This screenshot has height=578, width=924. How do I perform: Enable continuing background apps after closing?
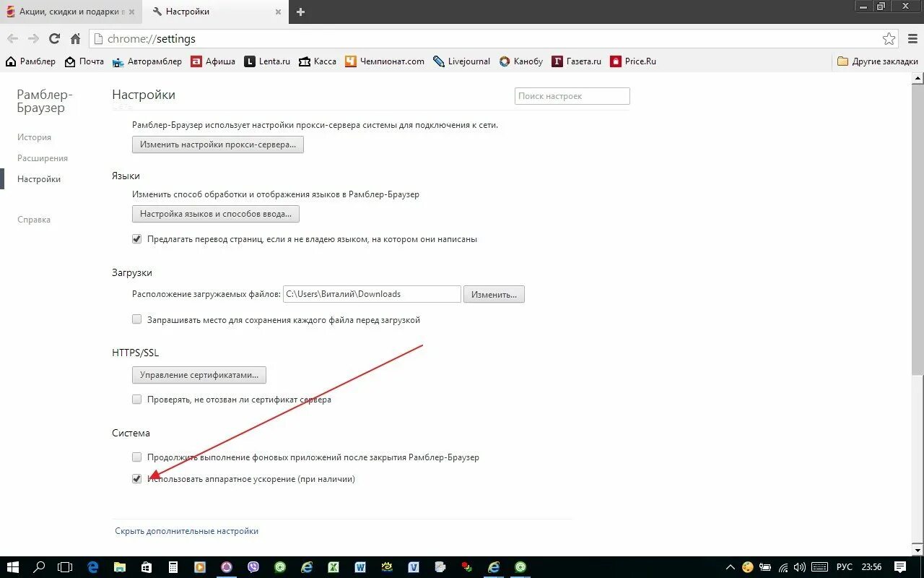tap(136, 457)
